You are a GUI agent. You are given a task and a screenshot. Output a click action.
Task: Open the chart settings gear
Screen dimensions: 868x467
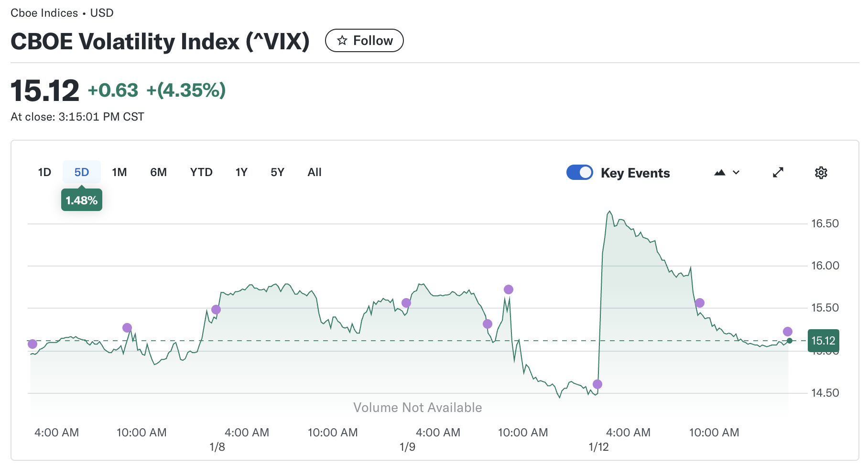(821, 172)
